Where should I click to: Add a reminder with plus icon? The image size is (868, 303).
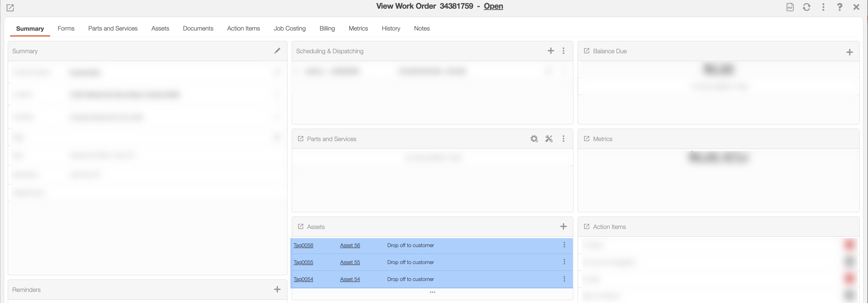pos(277,289)
